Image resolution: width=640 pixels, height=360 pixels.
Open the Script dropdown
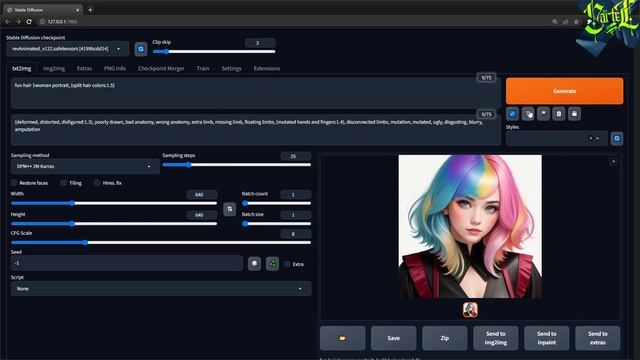point(161,289)
